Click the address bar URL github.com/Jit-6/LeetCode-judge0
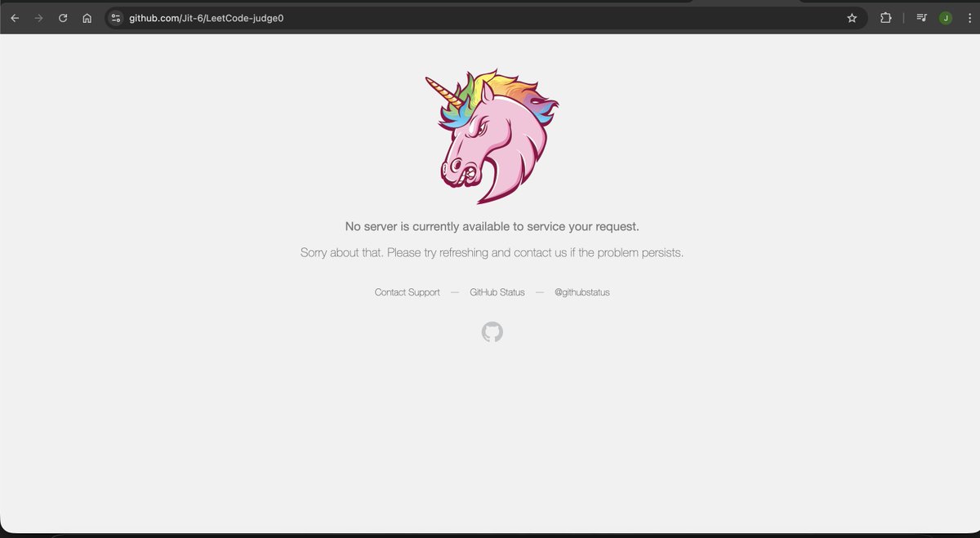 [207, 18]
